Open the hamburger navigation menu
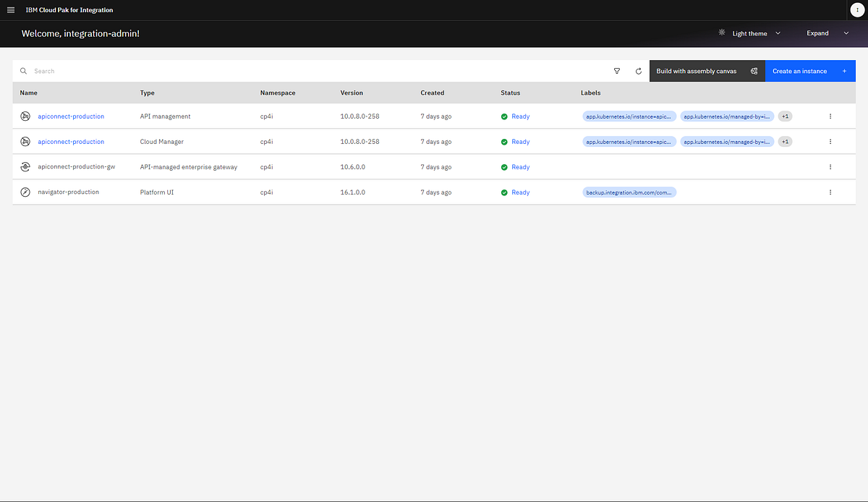 click(10, 9)
